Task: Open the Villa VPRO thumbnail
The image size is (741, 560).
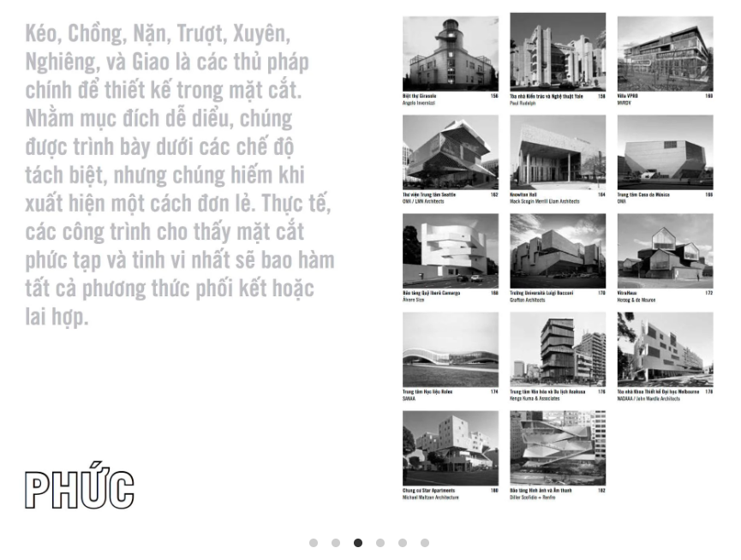Action: coord(665,54)
